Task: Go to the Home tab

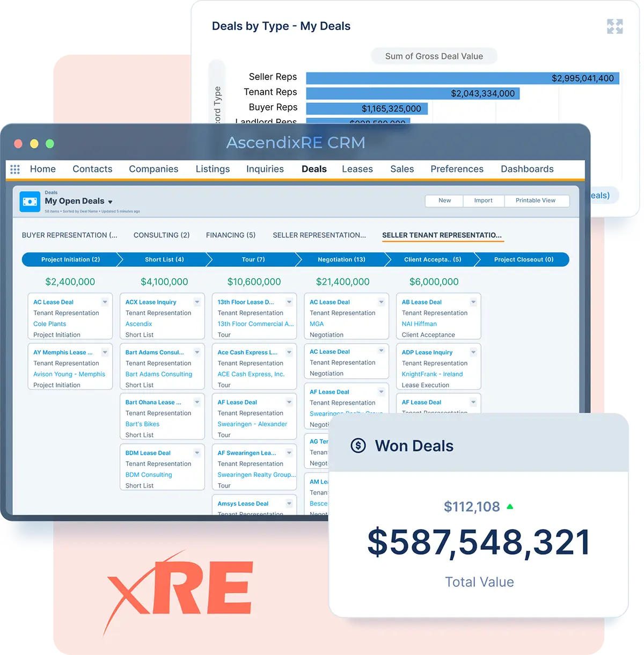Action: (43, 169)
